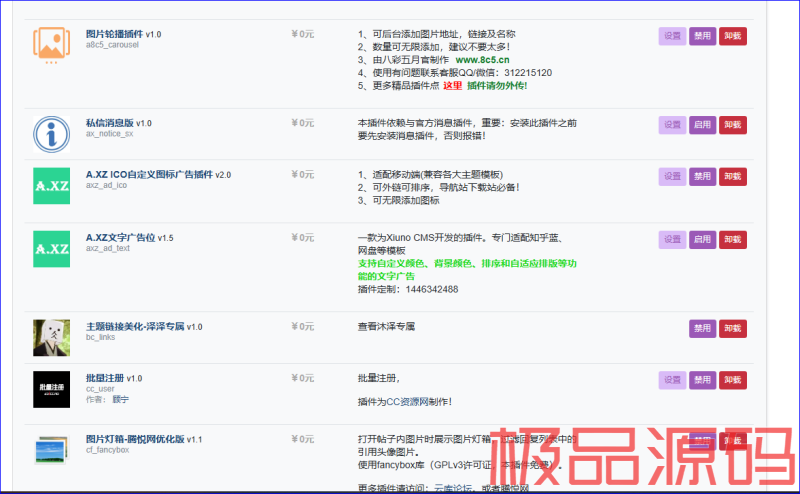Uninstall the 主题链接美化 plugin
Screen dimensions: 800x494
click(733, 329)
